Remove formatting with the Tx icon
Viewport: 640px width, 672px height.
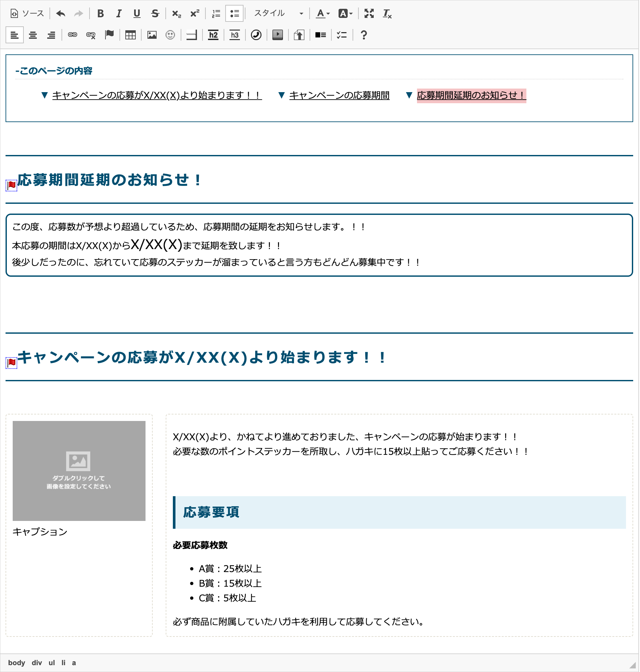(387, 14)
